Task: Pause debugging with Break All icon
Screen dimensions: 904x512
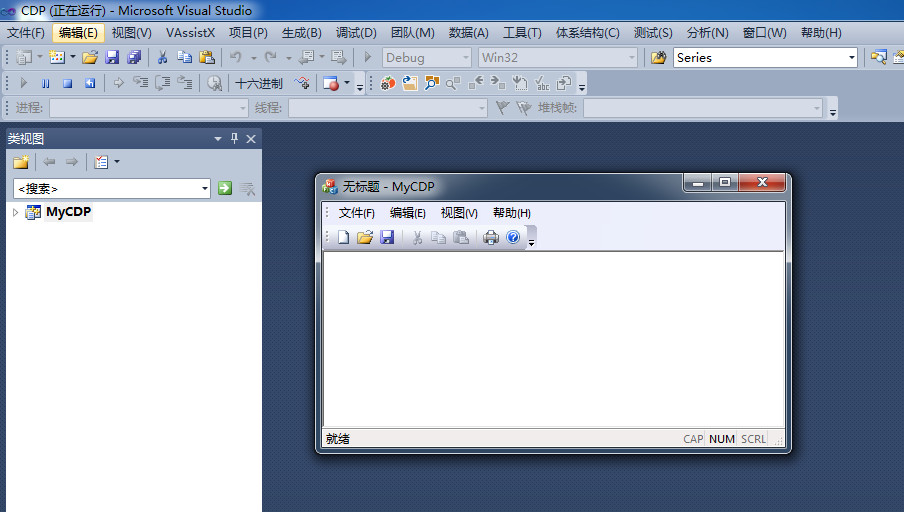Action: tap(46, 83)
